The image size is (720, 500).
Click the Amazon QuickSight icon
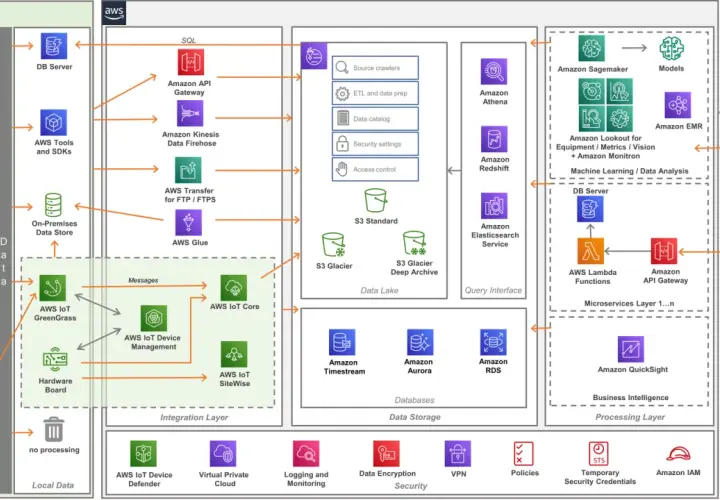tap(630, 349)
